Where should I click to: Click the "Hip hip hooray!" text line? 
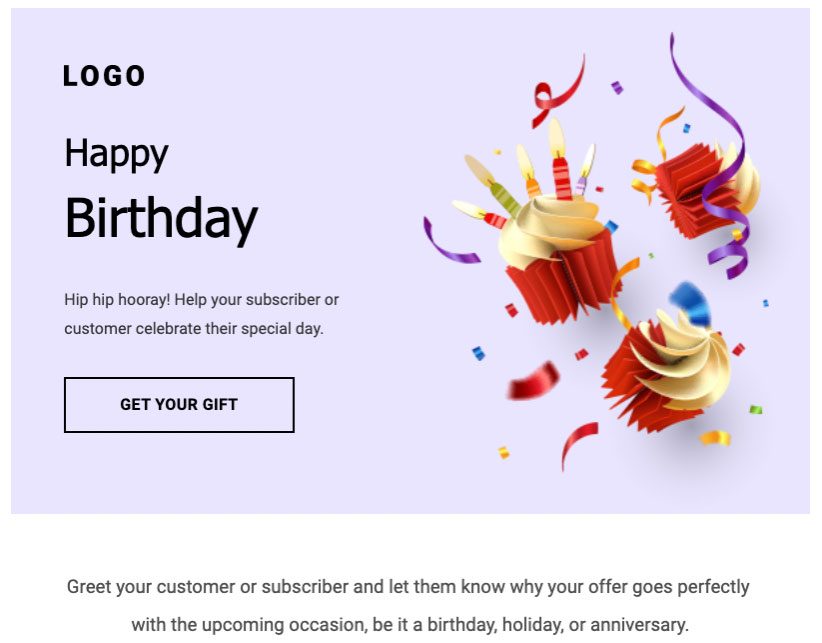[x=201, y=299]
